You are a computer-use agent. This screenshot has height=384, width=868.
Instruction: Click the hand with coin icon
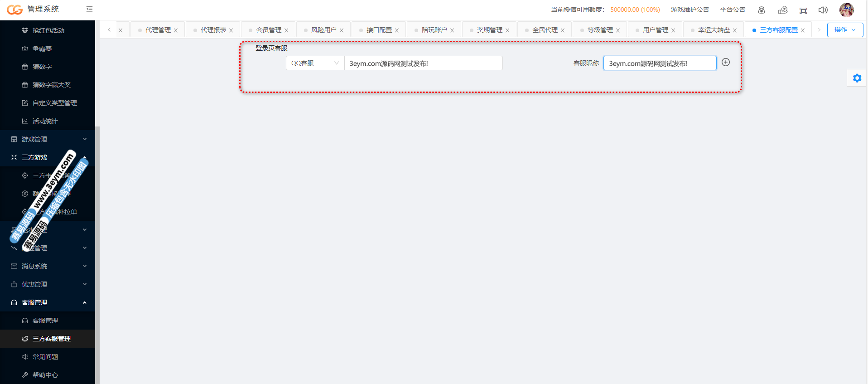point(783,10)
